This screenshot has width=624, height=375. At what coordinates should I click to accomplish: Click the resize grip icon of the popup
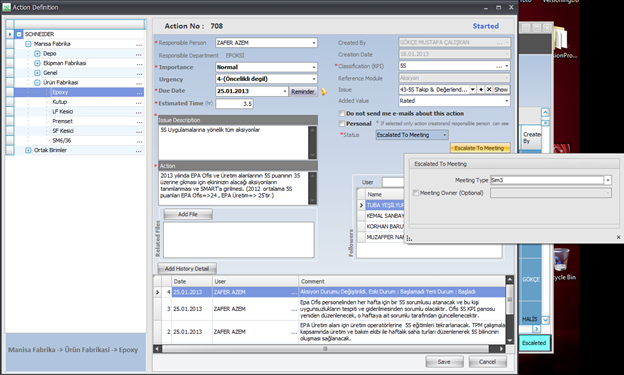410,238
